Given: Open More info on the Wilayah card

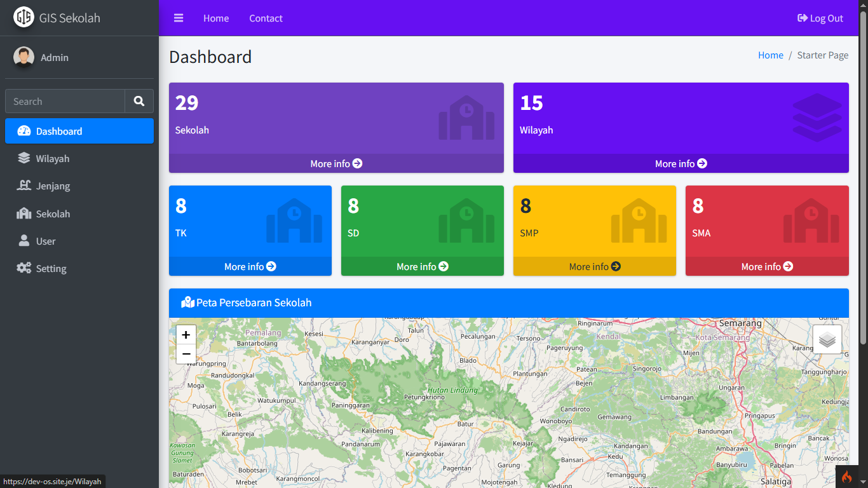Looking at the screenshot, I should [681, 163].
